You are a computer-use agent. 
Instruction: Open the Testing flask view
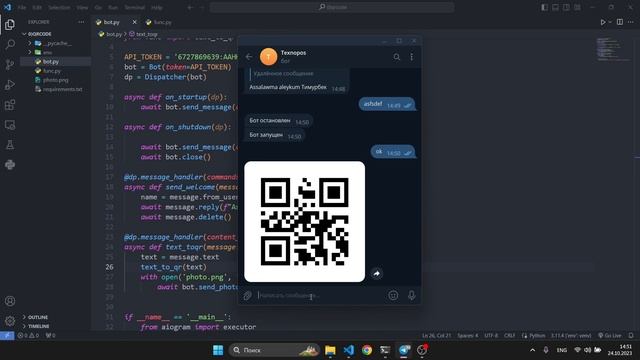pyautogui.click(x=10, y=144)
